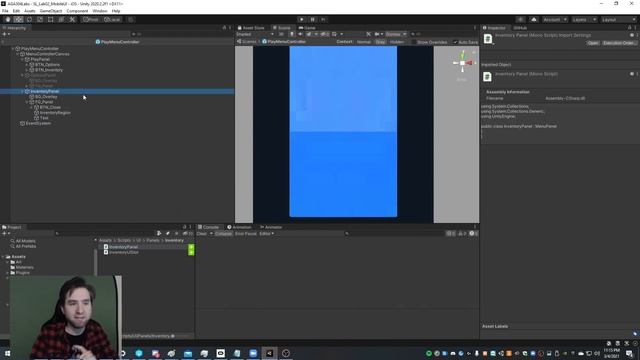This screenshot has width=640, height=360.
Task: Expand the BTN_Options node
Action: (27, 64)
